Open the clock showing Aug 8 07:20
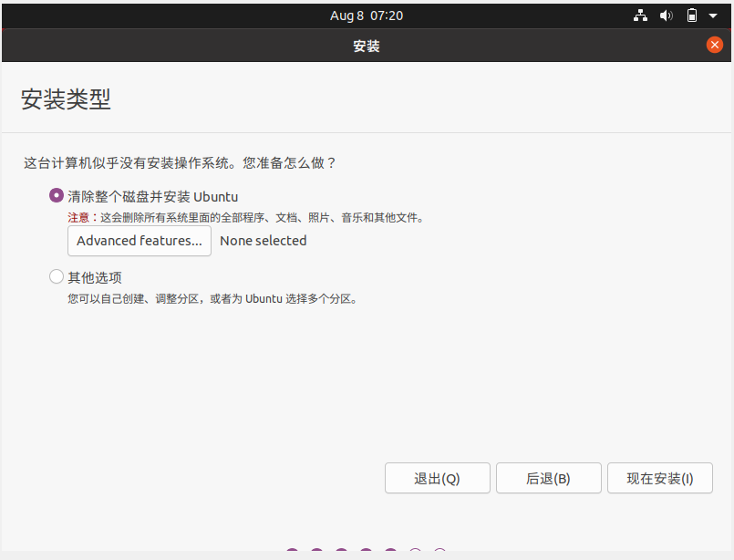Screen dimensions: 734x560 [366, 16]
